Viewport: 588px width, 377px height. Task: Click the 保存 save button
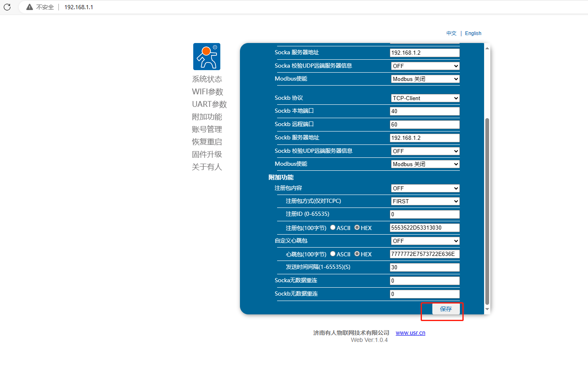pyautogui.click(x=446, y=309)
